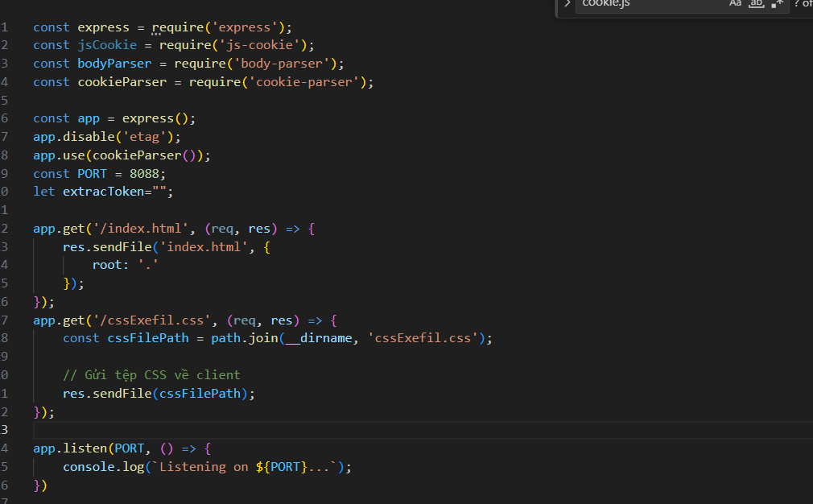Click the 'cssFilePath' constant declaration

tap(148, 338)
